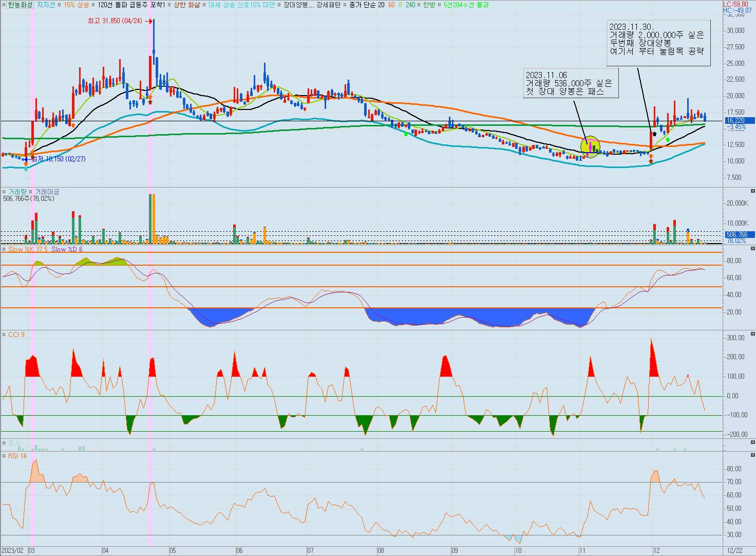Click the 30,000 price axis label

[x=736, y=30]
